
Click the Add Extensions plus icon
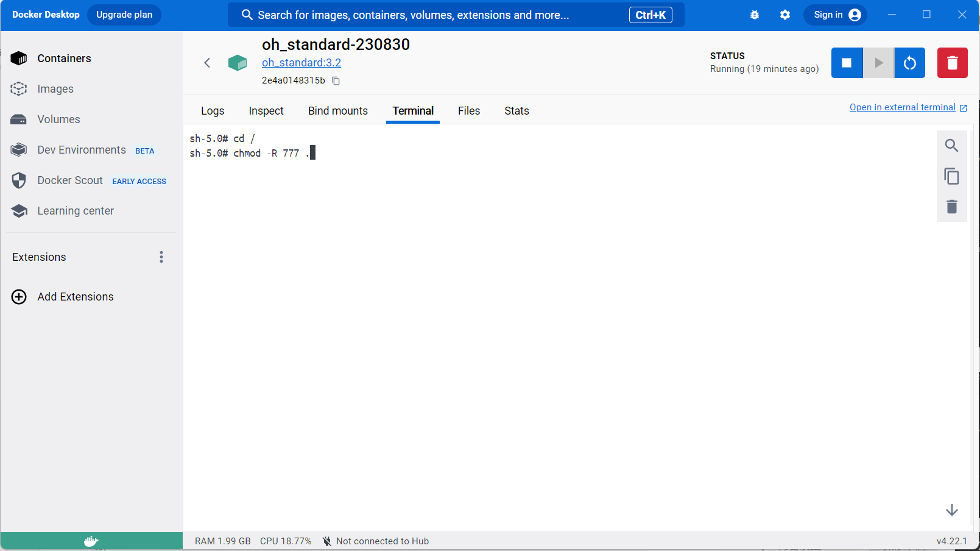click(x=19, y=297)
